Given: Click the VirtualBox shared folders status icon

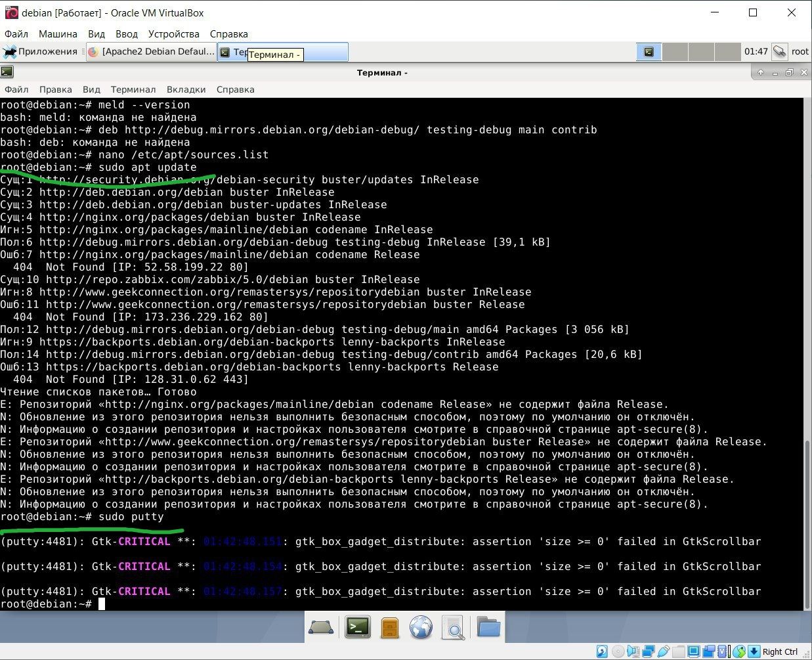Looking at the screenshot, I should click(679, 651).
